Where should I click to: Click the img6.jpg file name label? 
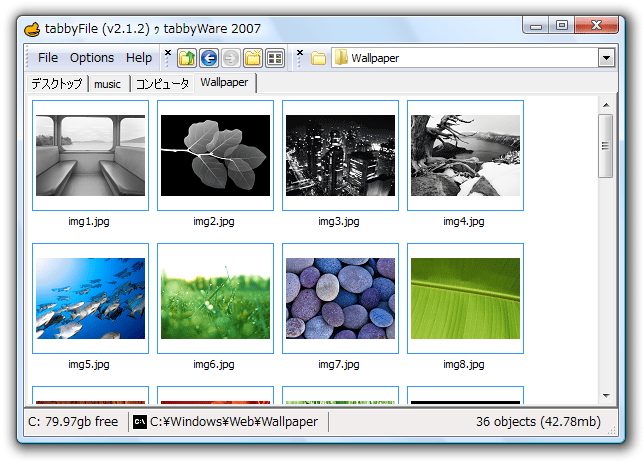click(214, 365)
